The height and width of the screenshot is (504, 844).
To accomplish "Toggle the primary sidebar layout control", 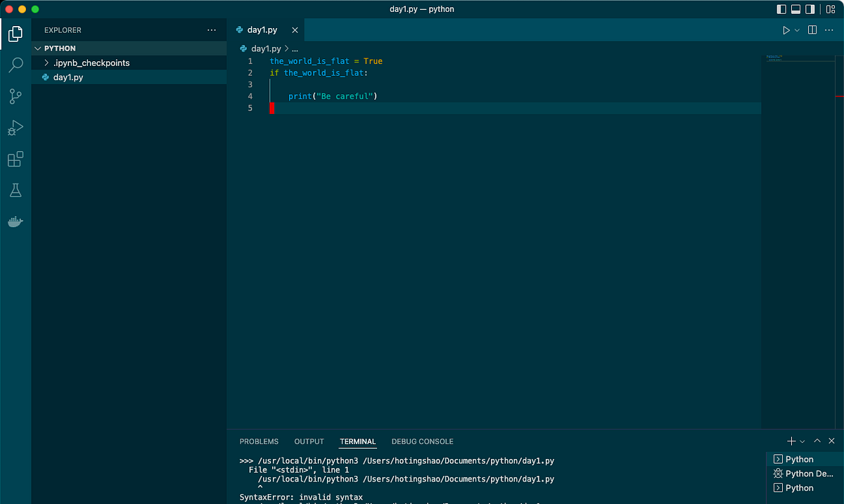I will (781, 9).
